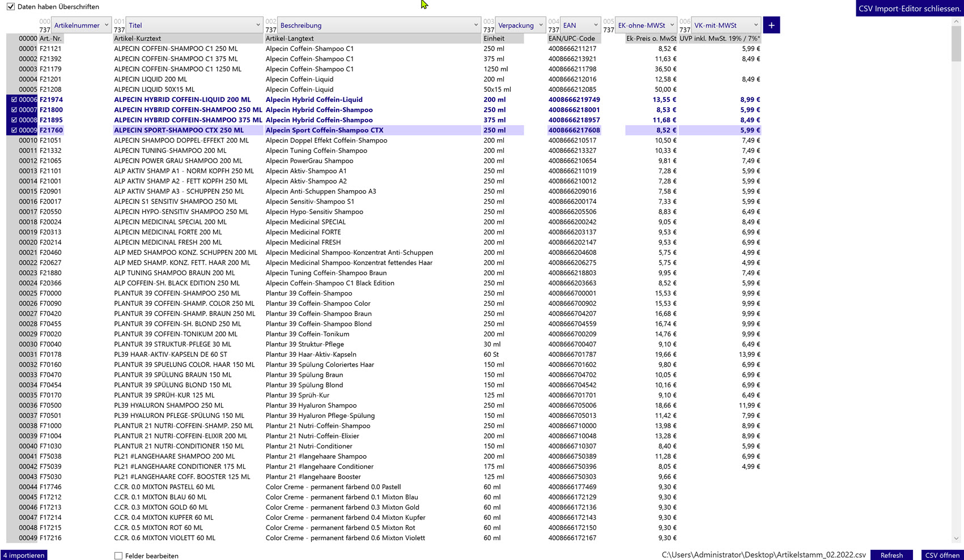This screenshot has height=560, width=964.
Task: Click 'Plantur 39 Sprüh-Kur' description cell
Action: point(298,395)
